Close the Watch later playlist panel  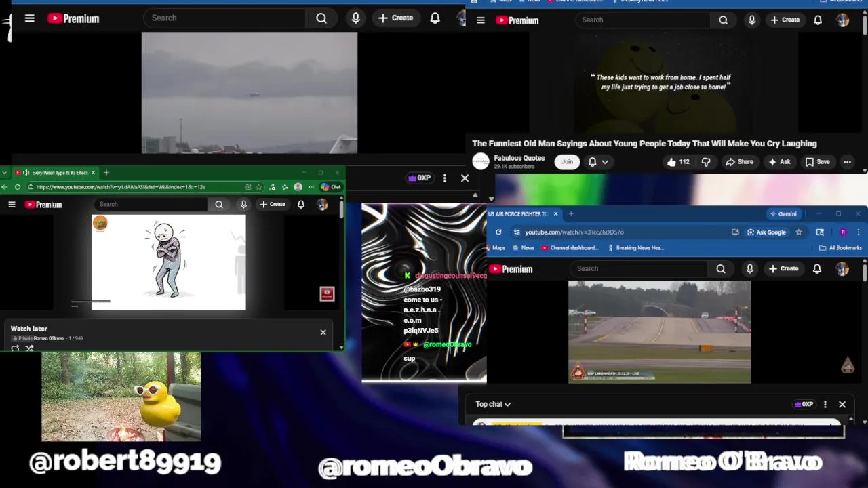pyautogui.click(x=323, y=332)
